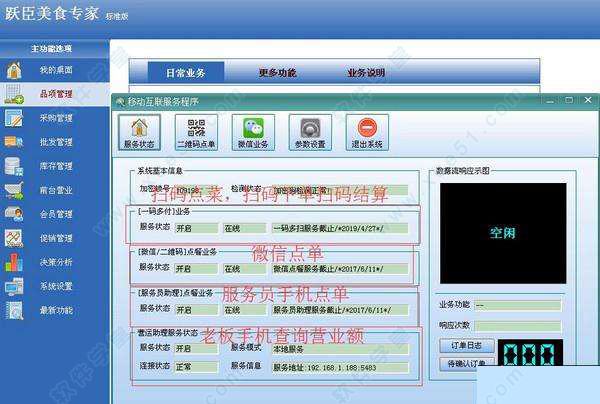Click the 微信点餐服务截止 date field
This screenshot has width=600, height=404.
[340, 269]
